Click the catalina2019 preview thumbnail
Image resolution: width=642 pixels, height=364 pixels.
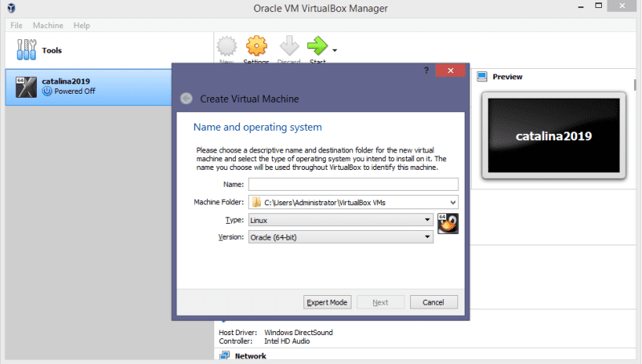pos(554,135)
